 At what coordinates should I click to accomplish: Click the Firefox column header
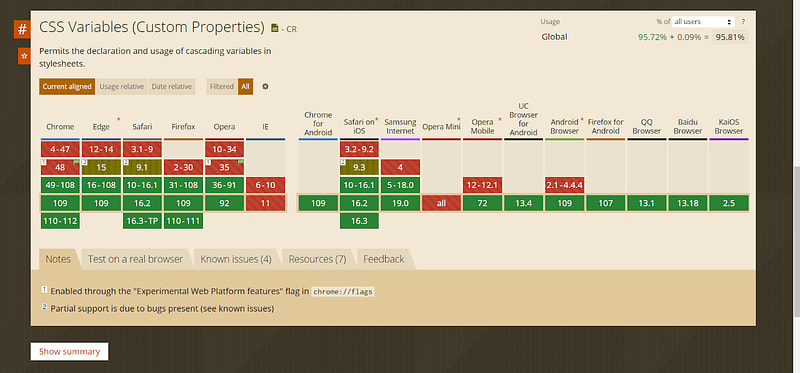coord(183,127)
